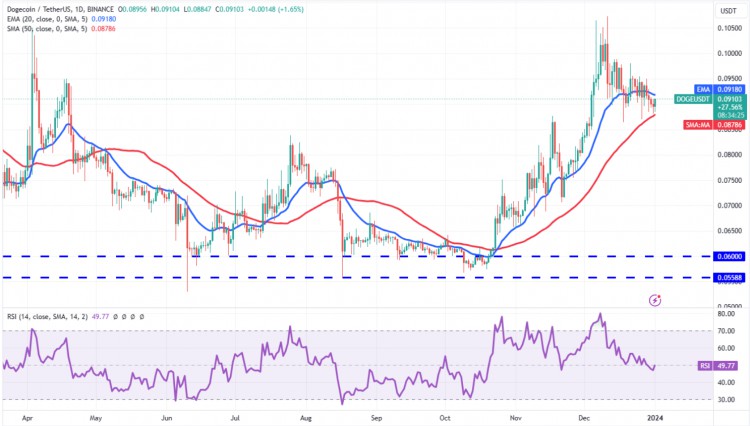This screenshot has width=750, height=426.
Task: Click the SMA value 0.08786 in legend
Action: (x=103, y=29)
